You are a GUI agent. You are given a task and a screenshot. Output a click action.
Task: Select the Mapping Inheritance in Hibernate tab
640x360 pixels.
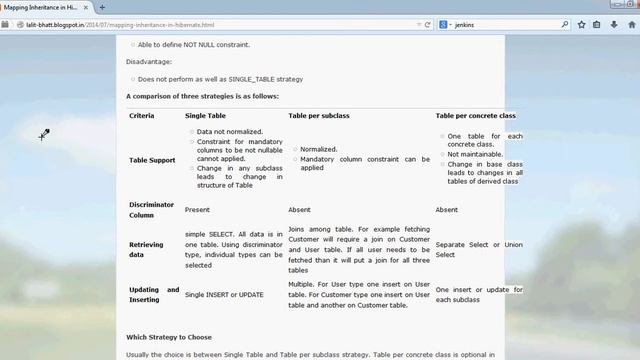tap(45, 7)
